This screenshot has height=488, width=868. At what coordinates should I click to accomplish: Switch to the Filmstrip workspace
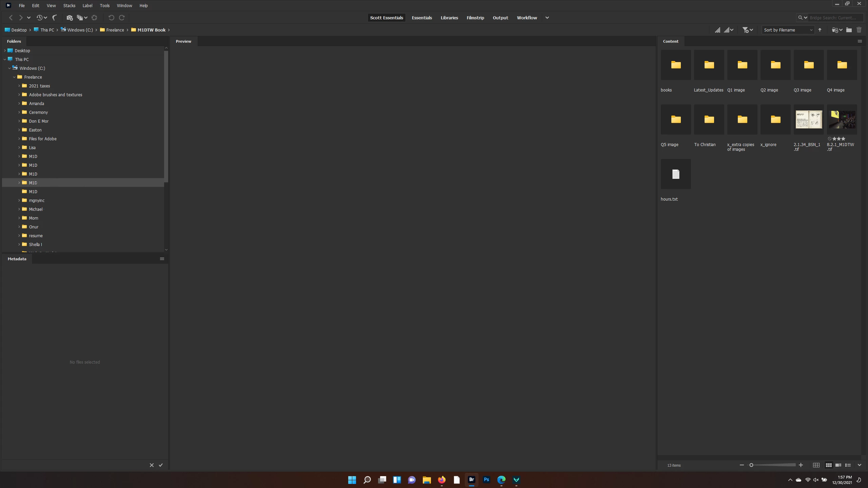click(475, 18)
